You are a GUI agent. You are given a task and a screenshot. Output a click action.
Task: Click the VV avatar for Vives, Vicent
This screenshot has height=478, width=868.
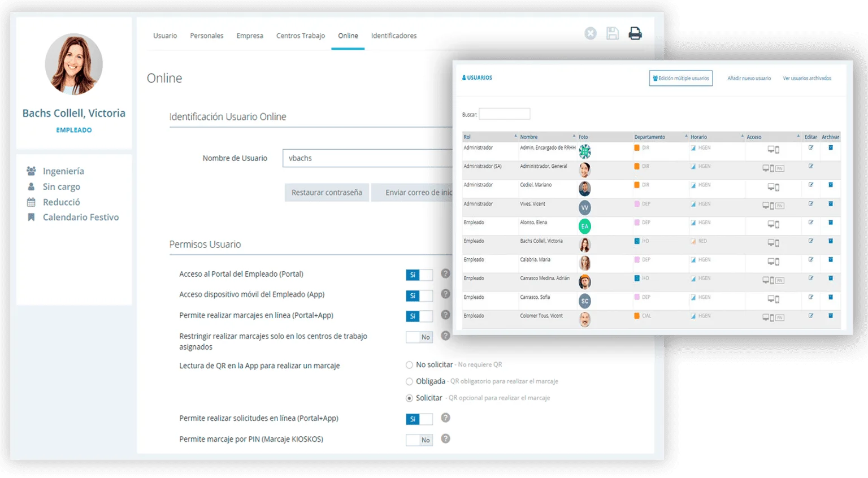tap(585, 207)
